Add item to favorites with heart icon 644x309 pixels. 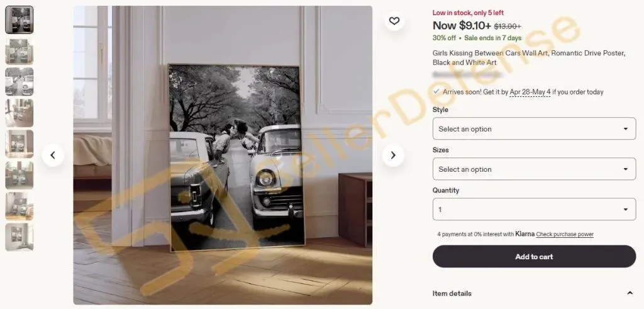pyautogui.click(x=394, y=21)
